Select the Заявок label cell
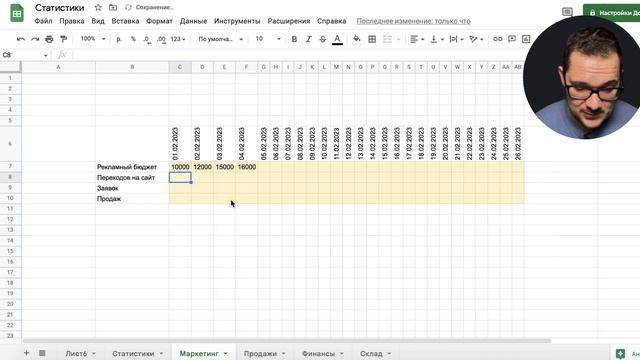 [132, 188]
